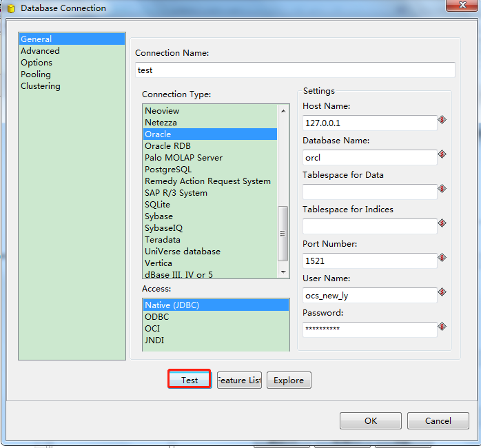Viewport: 481px width, 448px height.
Task: Select Vertica connection type
Action: pos(210,263)
